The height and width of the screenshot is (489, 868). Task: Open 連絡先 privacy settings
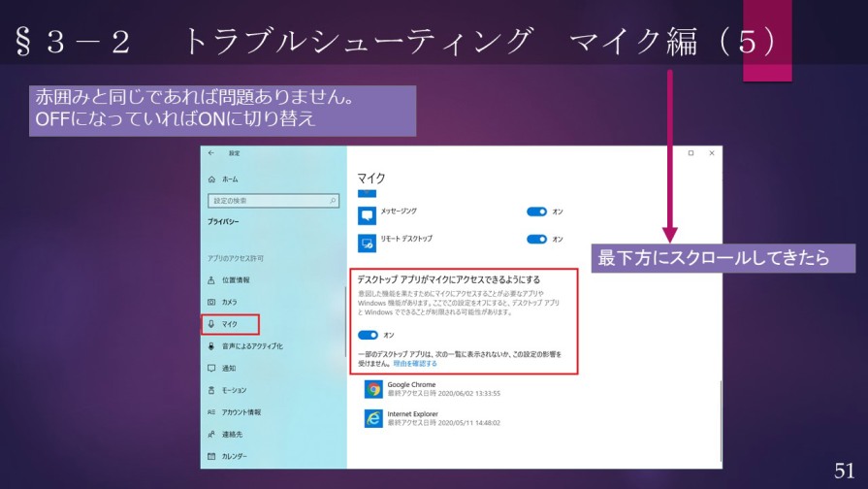(x=231, y=434)
